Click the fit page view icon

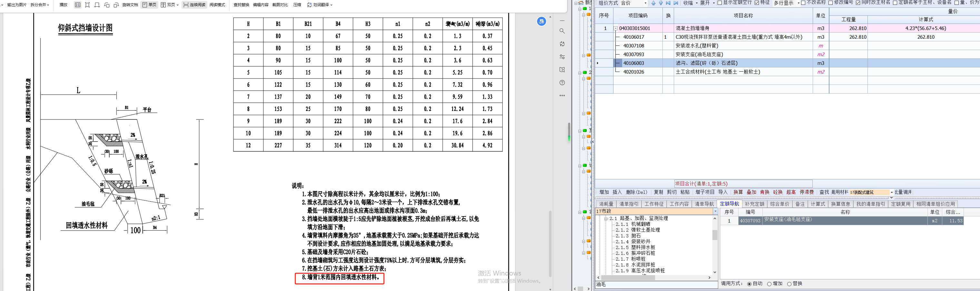click(87, 5)
